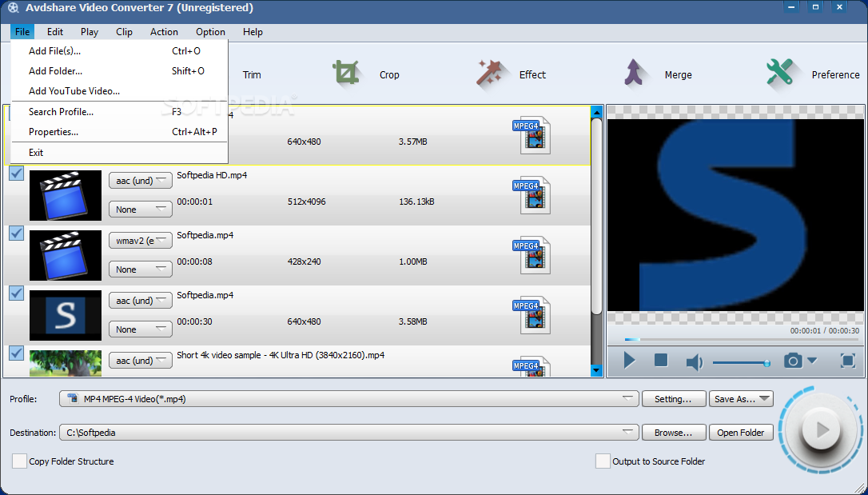
Task: Choose Add Folder... menu entry
Action: (x=119, y=71)
